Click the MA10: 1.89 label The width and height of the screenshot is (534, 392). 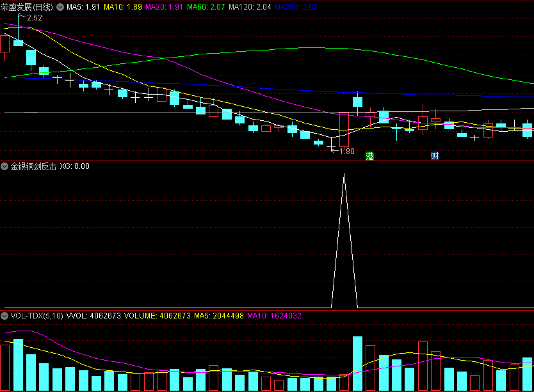point(122,7)
